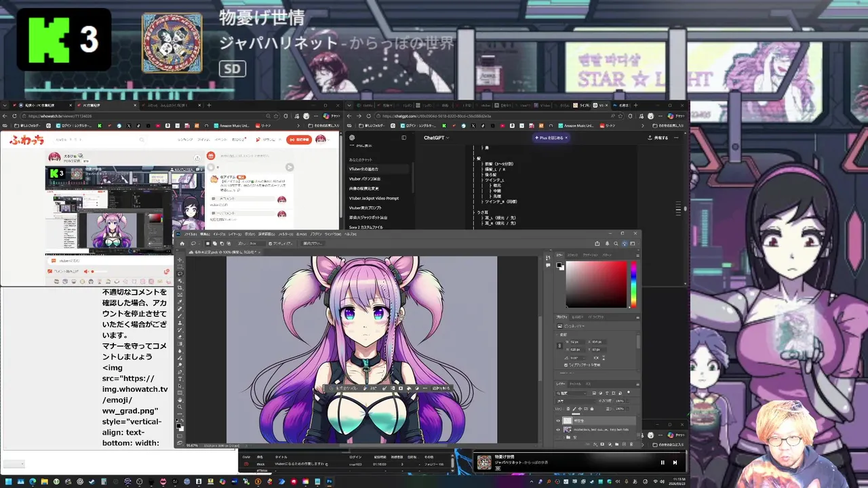Click the Whowatch URL address bar
The height and width of the screenshot is (488, 868).
click(149, 116)
